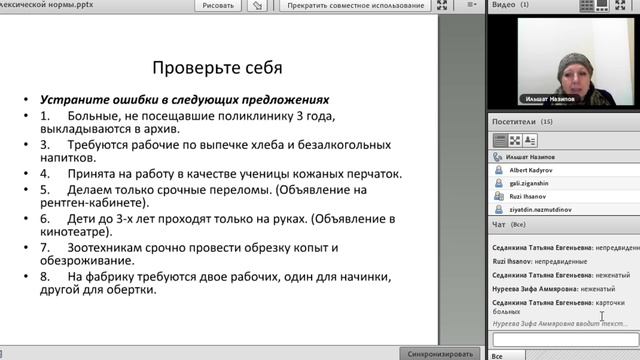Screen dimensions: 640x360
Task: Toggle fullscreen for the shared presentation pod
Action: (x=442, y=5)
